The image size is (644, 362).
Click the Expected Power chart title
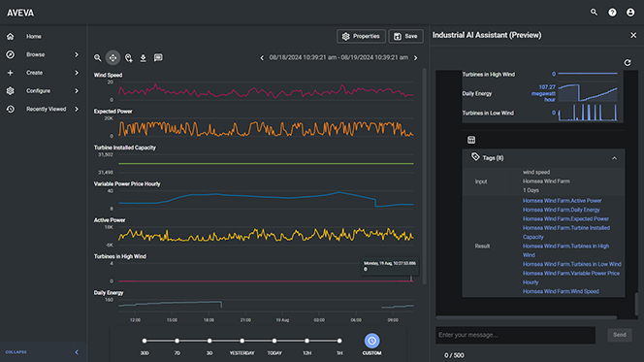[113, 112]
